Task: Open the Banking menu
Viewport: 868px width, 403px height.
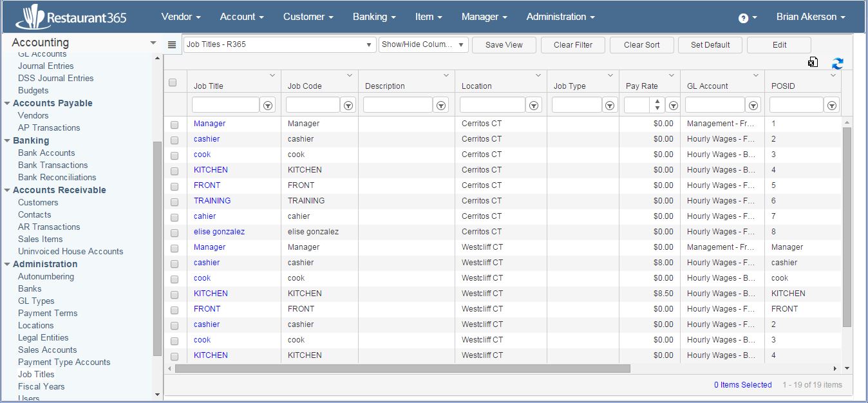Action: [x=374, y=17]
